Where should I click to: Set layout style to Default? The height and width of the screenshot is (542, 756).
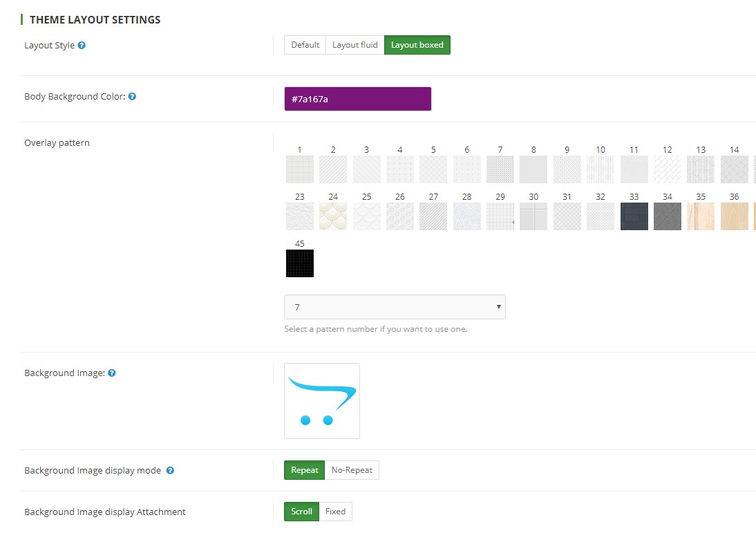tap(305, 45)
